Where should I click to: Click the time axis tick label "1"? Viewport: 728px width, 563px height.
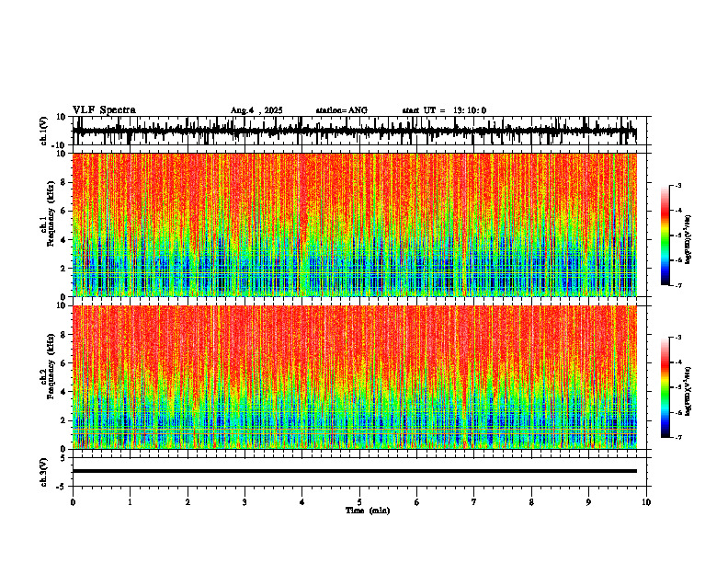[130, 502]
